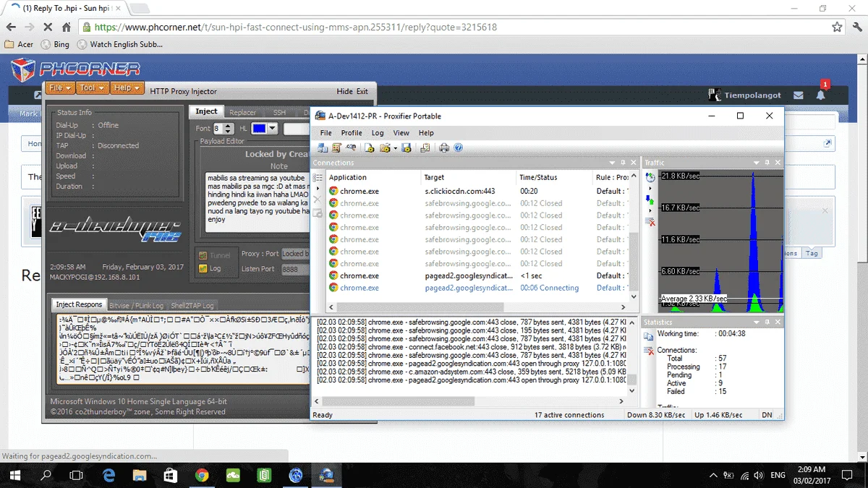Click Application column header in Connections
The image size is (868, 488).
(x=373, y=177)
